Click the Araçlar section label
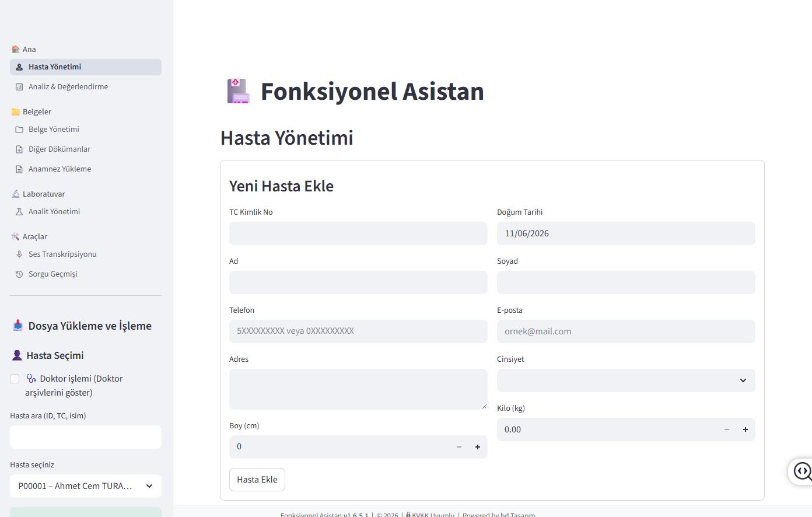This screenshot has width=812, height=517. click(35, 237)
